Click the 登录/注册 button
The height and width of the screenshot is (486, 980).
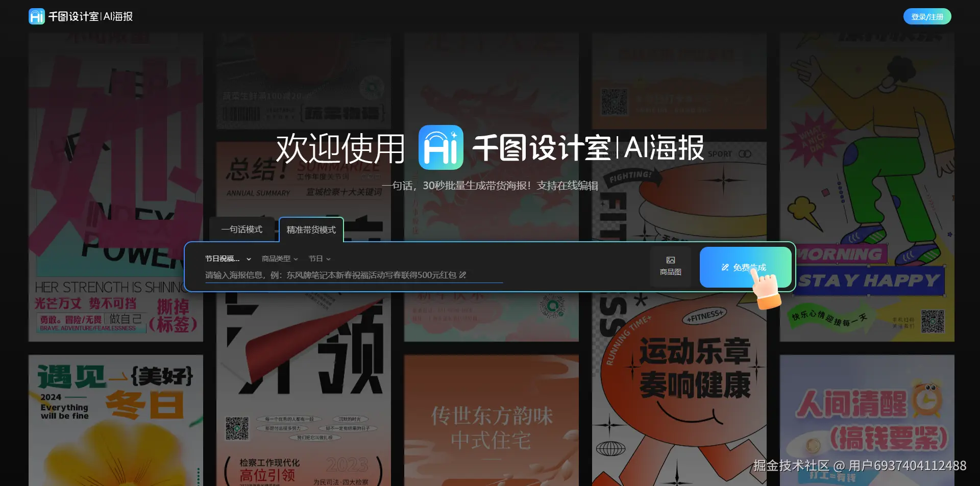coord(927,16)
